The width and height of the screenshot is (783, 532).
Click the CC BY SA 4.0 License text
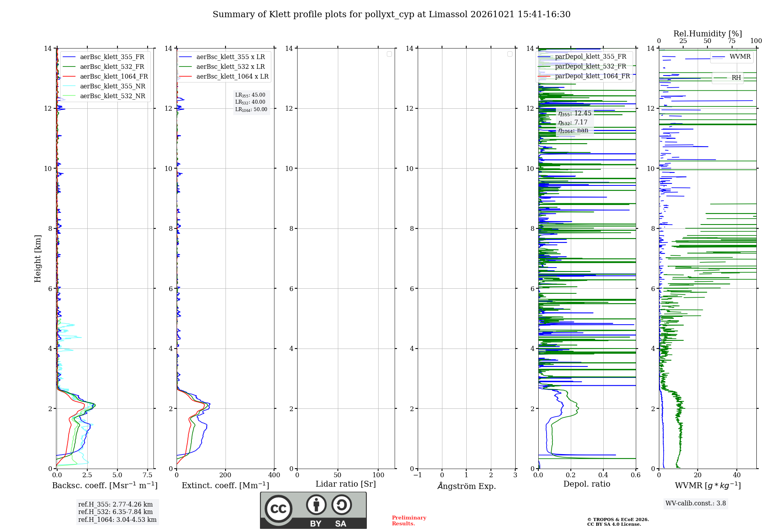(614, 524)
